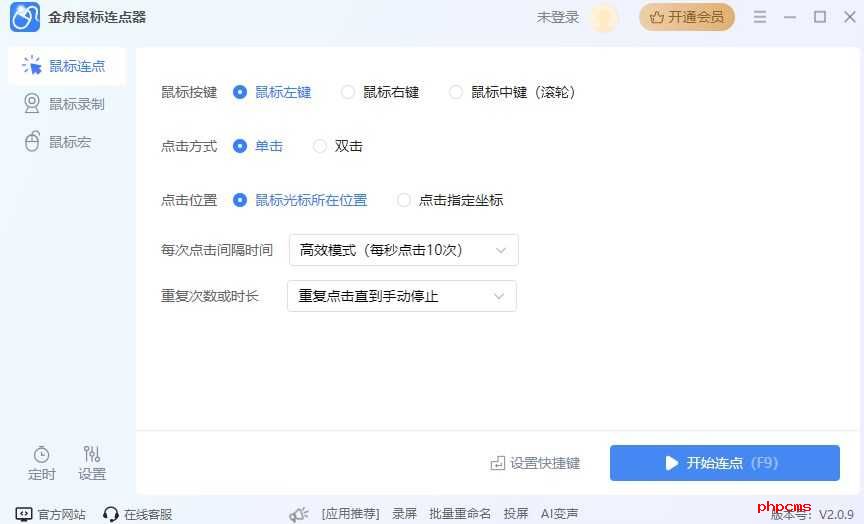Image resolution: width=864 pixels, height=524 pixels.
Task: Open the AI变声 recommended app
Action: click(x=559, y=514)
